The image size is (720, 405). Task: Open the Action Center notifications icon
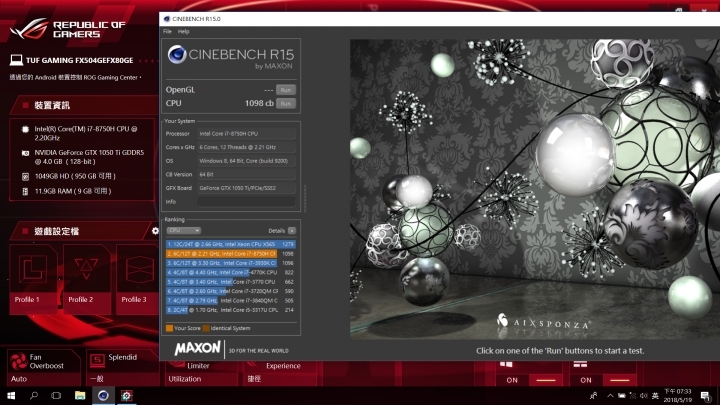point(706,395)
